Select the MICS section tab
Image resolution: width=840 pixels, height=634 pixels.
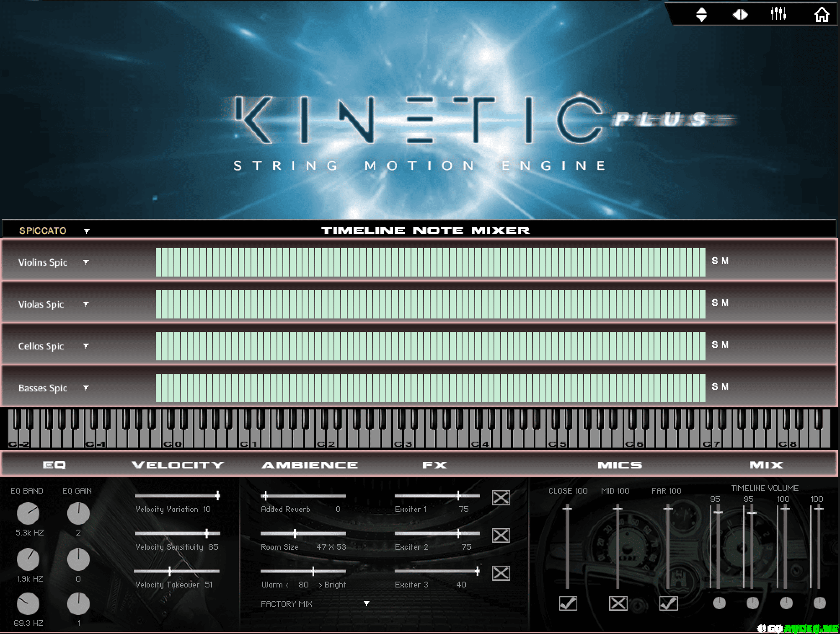click(x=619, y=465)
